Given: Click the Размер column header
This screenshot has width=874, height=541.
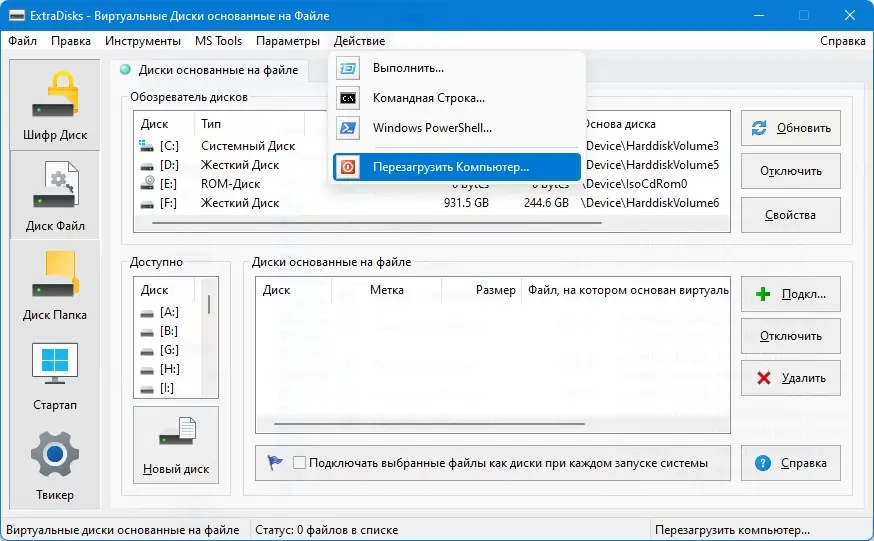Looking at the screenshot, I should click(482, 290).
